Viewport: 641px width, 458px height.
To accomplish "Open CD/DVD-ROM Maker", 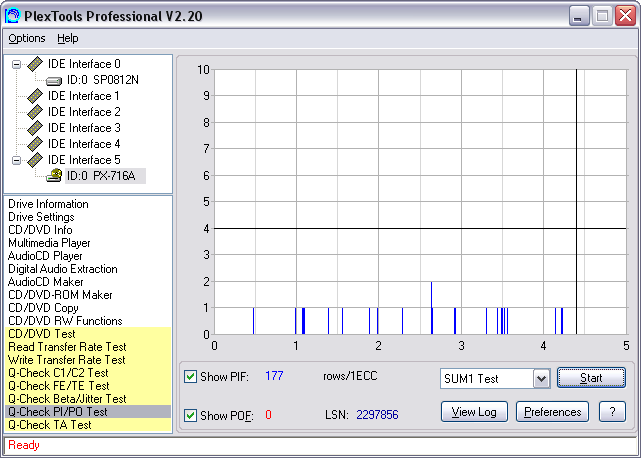I will click(60, 295).
